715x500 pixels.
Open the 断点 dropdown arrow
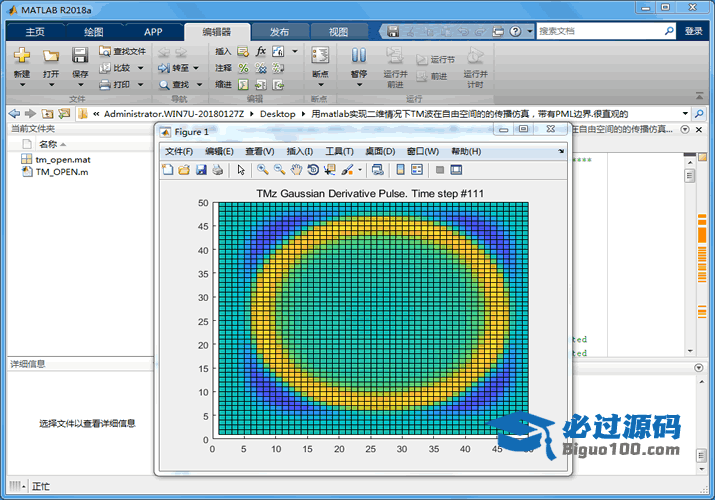click(x=321, y=84)
